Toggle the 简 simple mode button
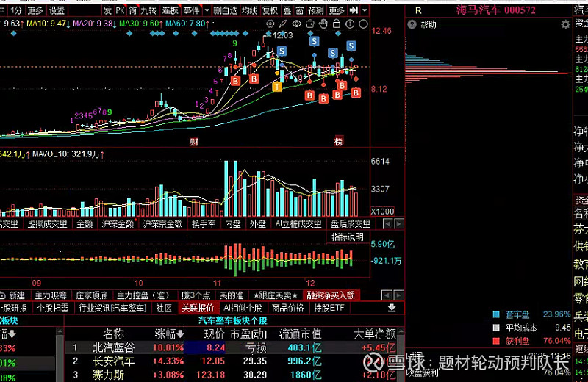Image resolution: width=588 pixels, height=382 pixels. click(133, 10)
